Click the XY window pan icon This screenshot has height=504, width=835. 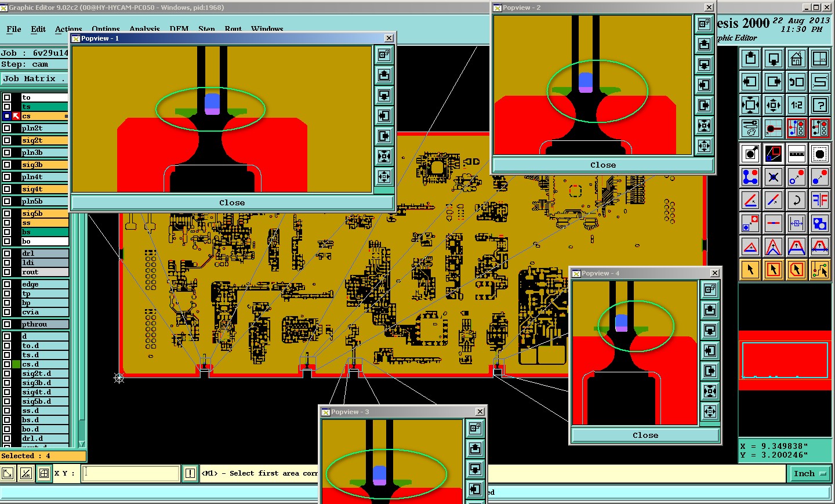pyautogui.click(x=820, y=59)
